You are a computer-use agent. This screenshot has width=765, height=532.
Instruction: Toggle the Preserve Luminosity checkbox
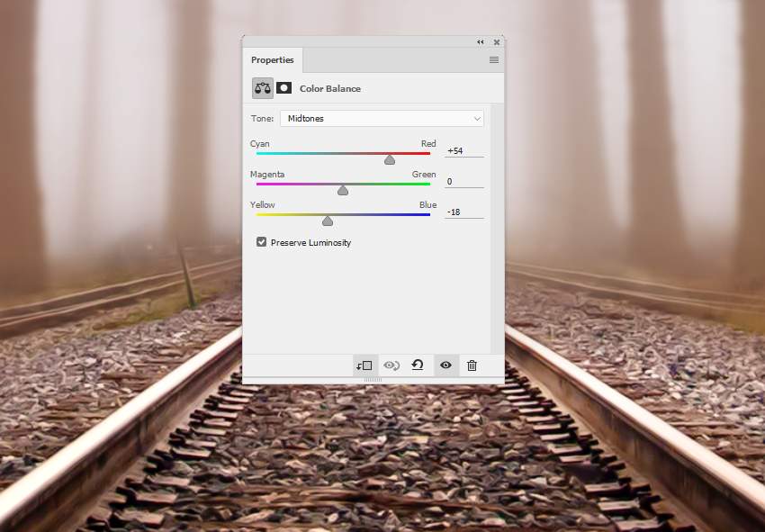coord(262,242)
